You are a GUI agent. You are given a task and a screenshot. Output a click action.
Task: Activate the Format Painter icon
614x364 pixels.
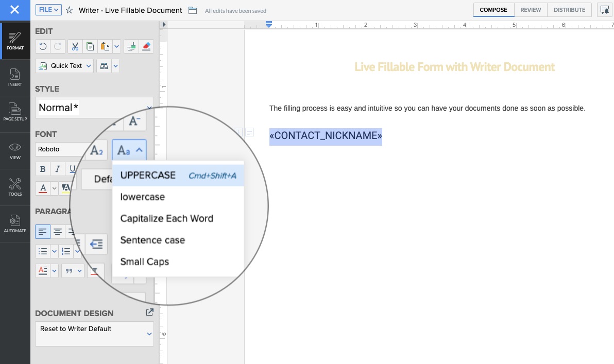tap(131, 46)
